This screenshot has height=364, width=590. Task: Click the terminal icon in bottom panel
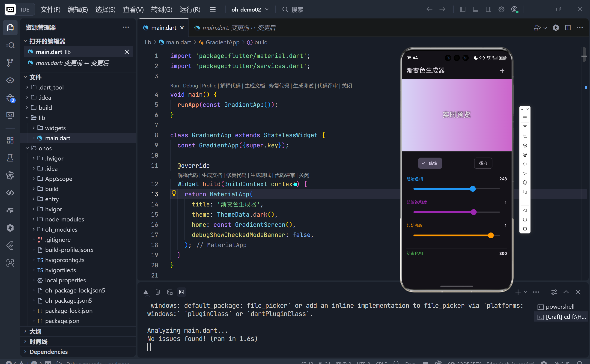click(x=182, y=292)
